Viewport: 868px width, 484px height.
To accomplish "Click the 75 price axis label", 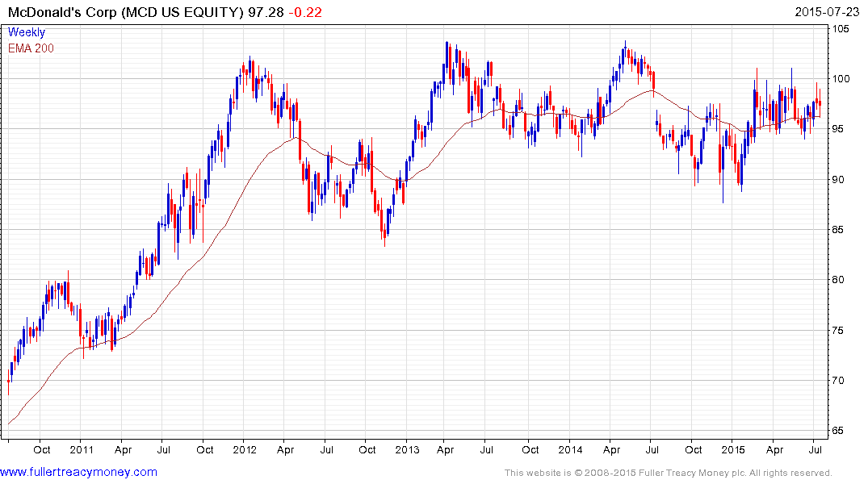I will click(x=838, y=330).
